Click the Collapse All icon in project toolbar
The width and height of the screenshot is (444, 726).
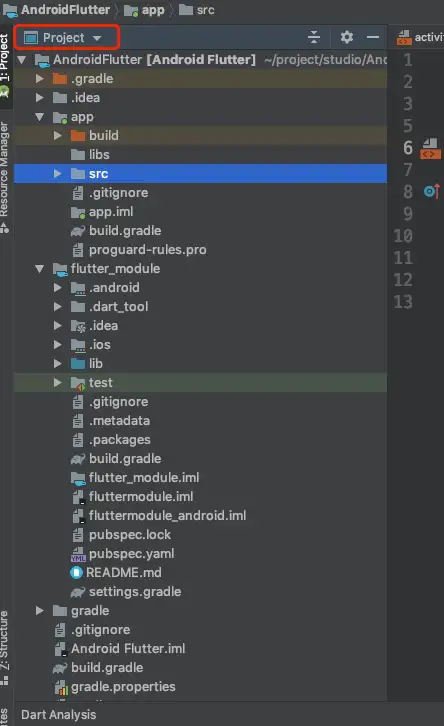pyautogui.click(x=314, y=37)
